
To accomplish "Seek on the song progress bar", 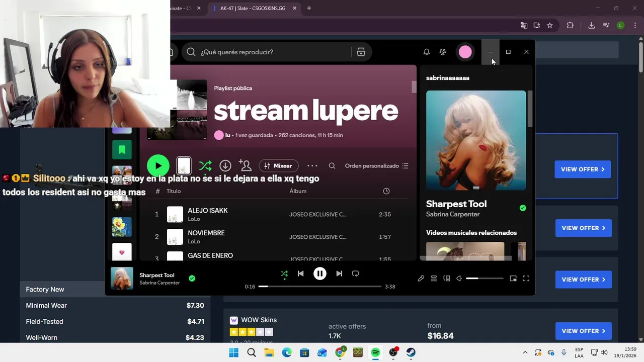I will (320, 286).
